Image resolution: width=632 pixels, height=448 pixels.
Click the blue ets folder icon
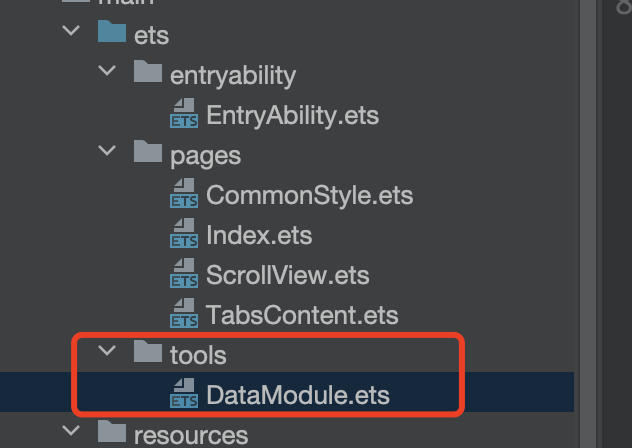click(112, 34)
